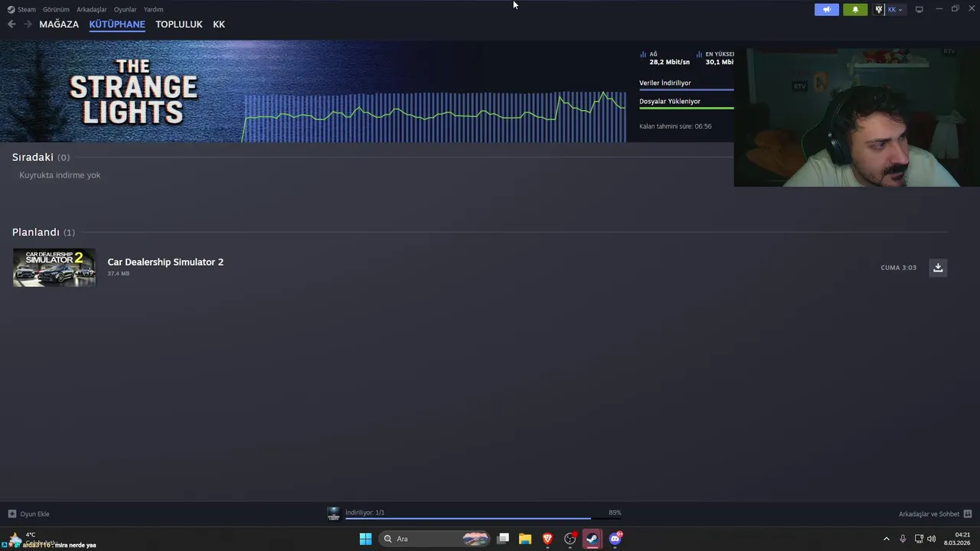The image size is (980, 551).
Task: Click the Oyun Ekle plus icon
Action: 11,514
